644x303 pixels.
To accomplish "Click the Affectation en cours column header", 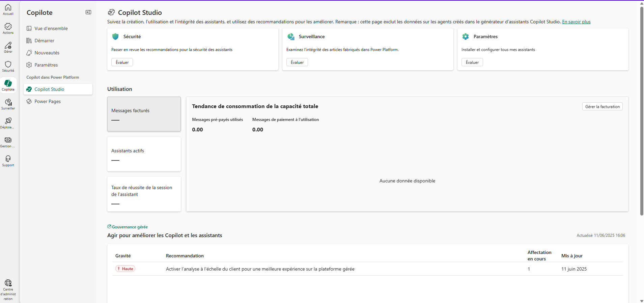I will click(x=539, y=256).
